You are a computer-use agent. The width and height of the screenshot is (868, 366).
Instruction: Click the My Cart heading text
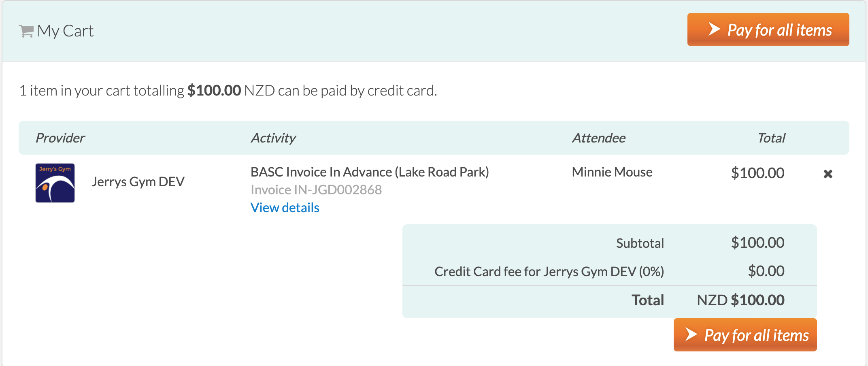coord(65,31)
